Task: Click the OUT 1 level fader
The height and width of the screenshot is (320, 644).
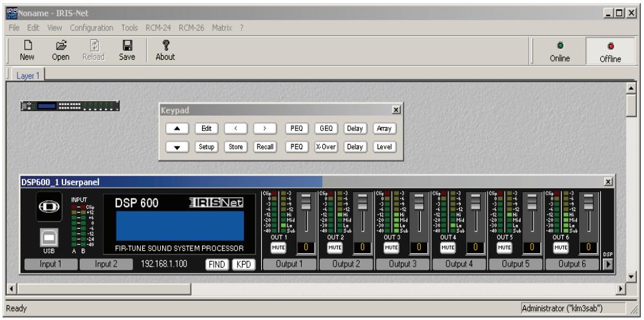Action: (x=306, y=201)
